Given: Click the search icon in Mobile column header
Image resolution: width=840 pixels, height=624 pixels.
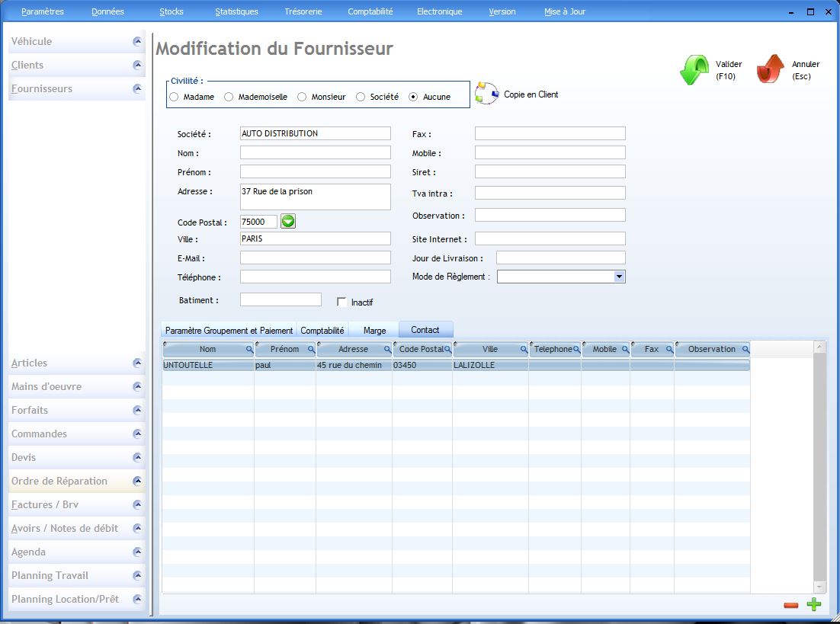Looking at the screenshot, I should 624,349.
